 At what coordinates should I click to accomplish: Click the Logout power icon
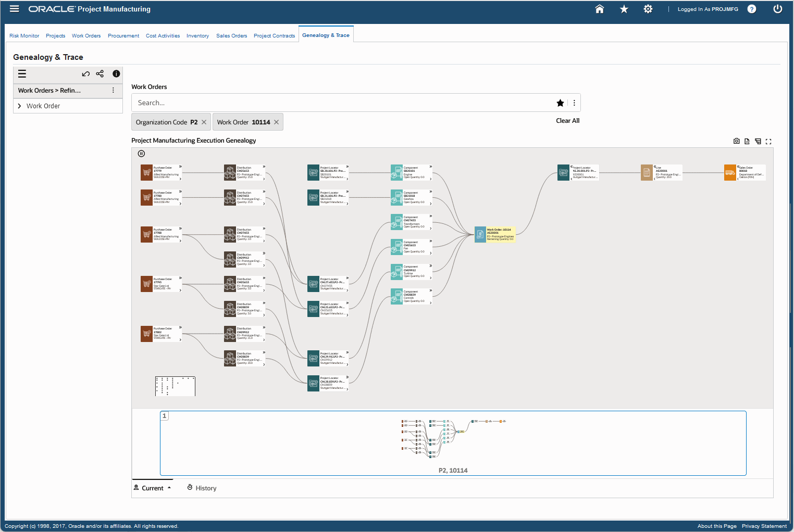pyautogui.click(x=778, y=9)
